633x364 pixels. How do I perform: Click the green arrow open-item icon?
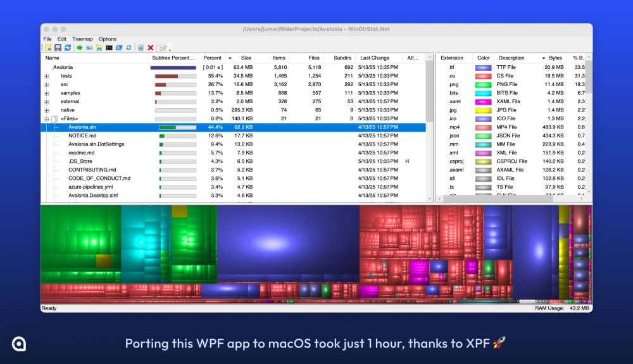pos(80,47)
